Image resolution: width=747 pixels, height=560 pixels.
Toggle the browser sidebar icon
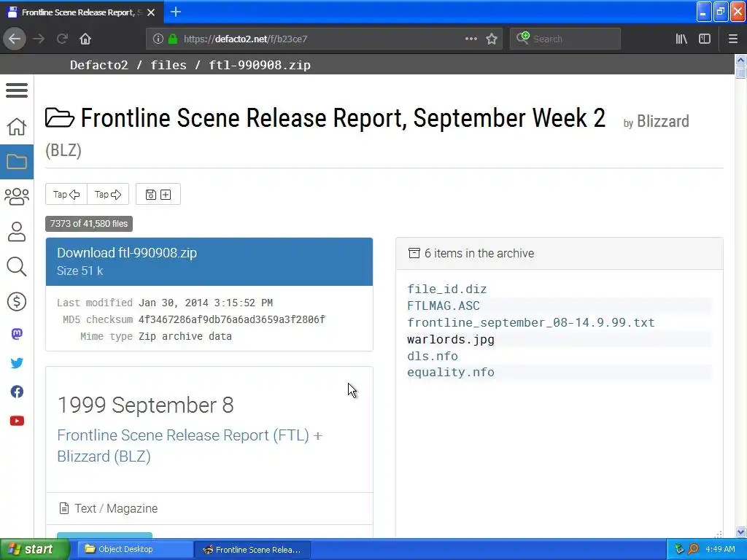click(705, 39)
